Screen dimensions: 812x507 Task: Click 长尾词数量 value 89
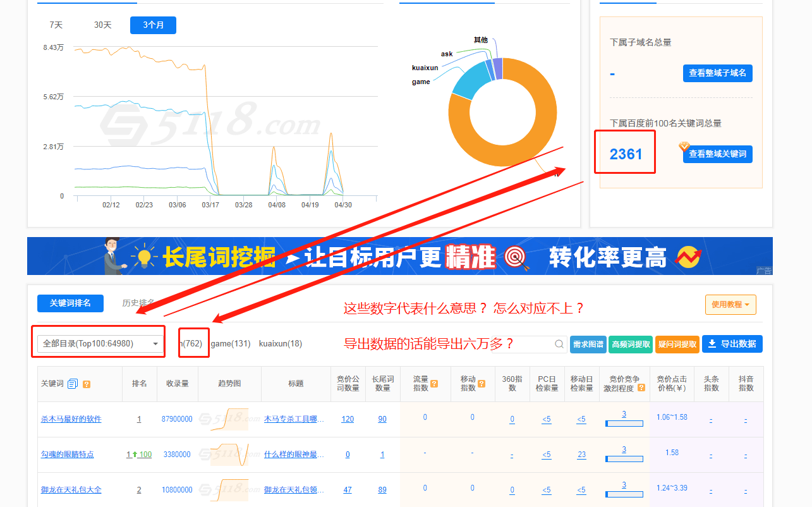click(382, 490)
